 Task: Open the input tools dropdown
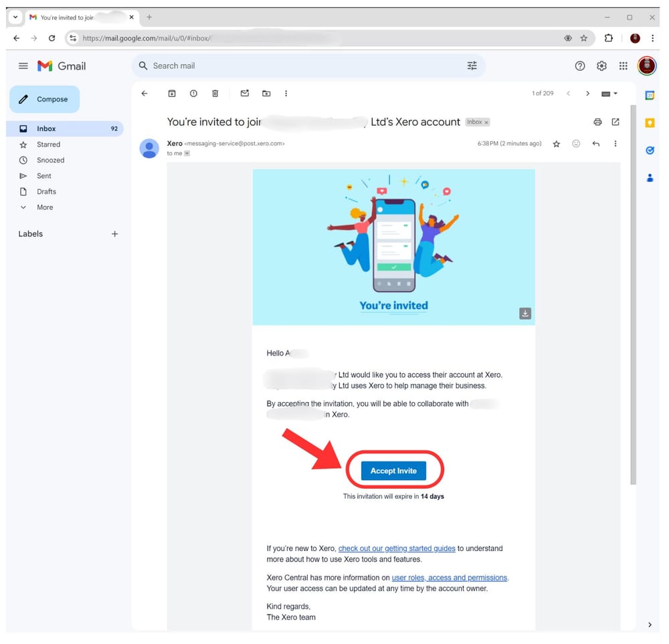[609, 94]
